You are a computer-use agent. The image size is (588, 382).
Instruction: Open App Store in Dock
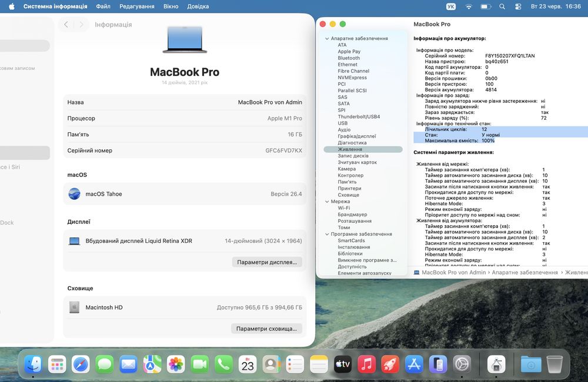click(414, 364)
